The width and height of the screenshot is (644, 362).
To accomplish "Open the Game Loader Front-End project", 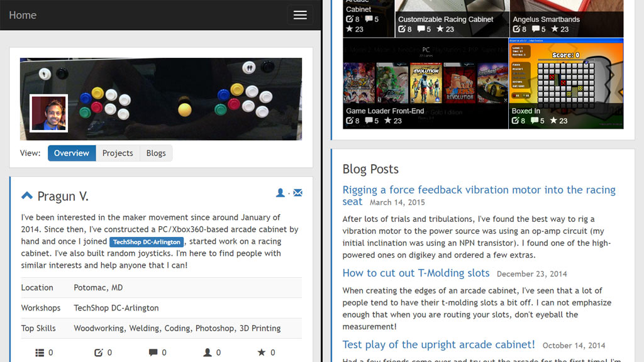I will pyautogui.click(x=426, y=84).
